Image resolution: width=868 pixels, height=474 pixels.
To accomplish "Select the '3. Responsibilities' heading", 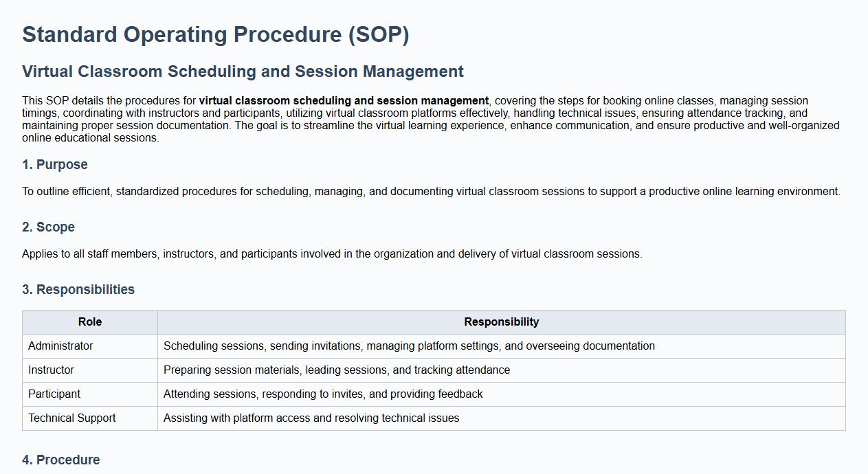I will pos(78,290).
